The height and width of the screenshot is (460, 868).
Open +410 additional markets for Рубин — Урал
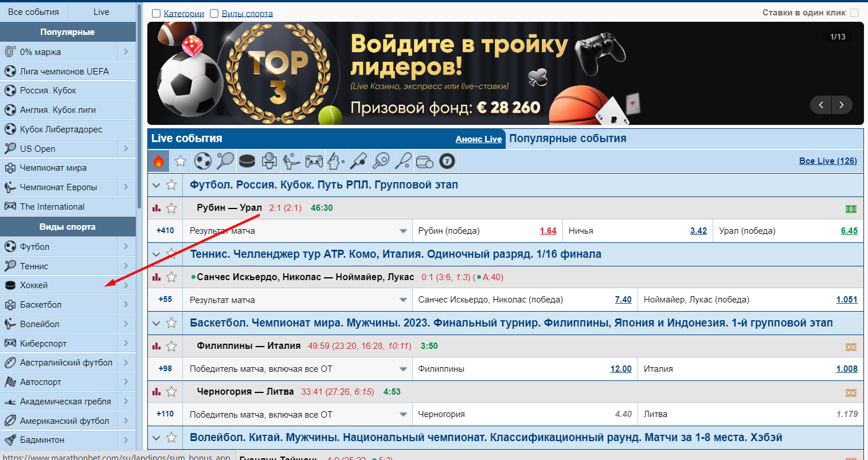click(x=165, y=230)
